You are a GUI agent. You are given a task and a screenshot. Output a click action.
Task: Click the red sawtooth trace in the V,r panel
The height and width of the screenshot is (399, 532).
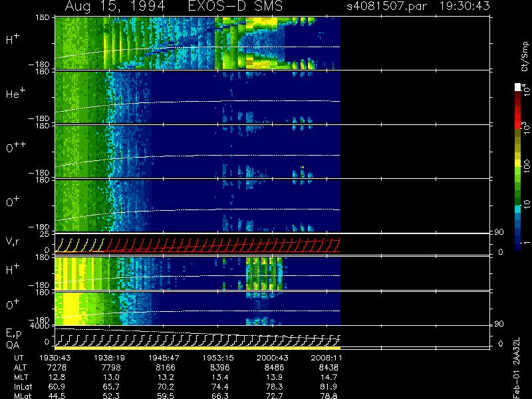pyautogui.click(x=224, y=245)
